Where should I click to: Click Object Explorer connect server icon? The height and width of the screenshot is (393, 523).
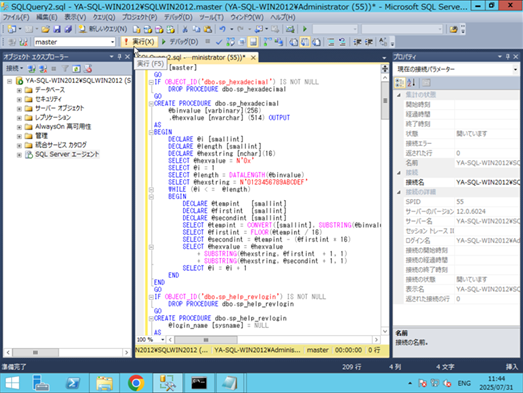pyautogui.click(x=32, y=69)
